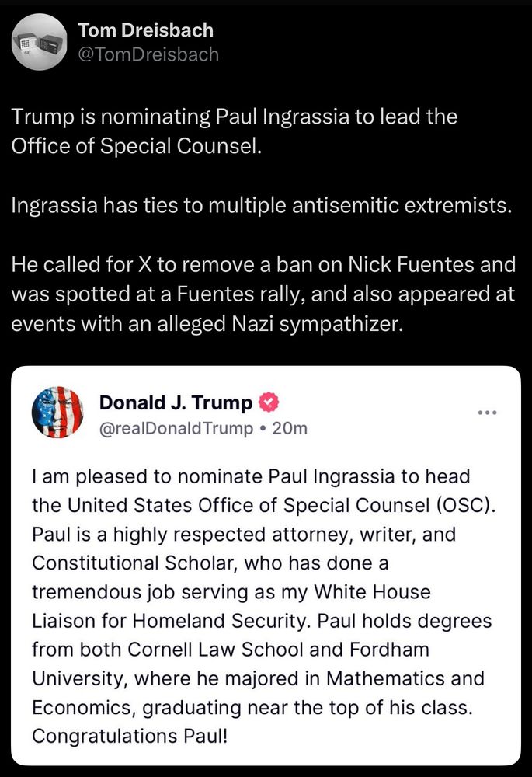Click 'Congratulations Paul!' closing line
The image size is (532, 777).
[130, 734]
